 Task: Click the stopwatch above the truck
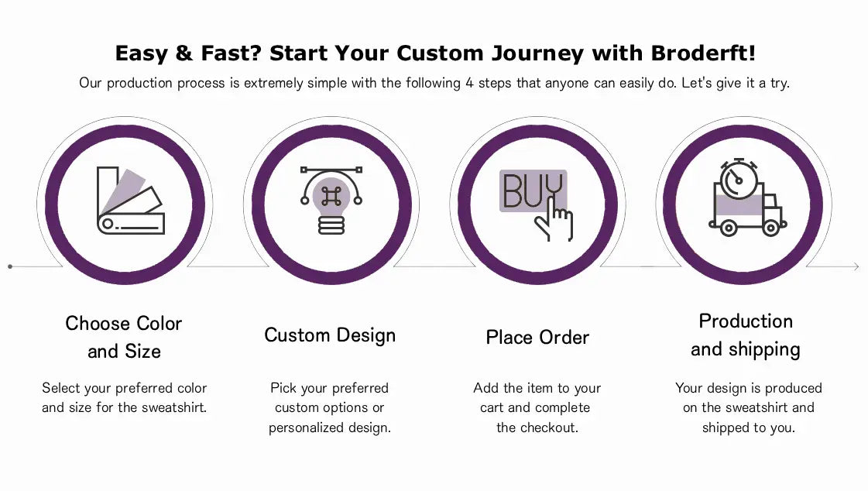(x=738, y=179)
